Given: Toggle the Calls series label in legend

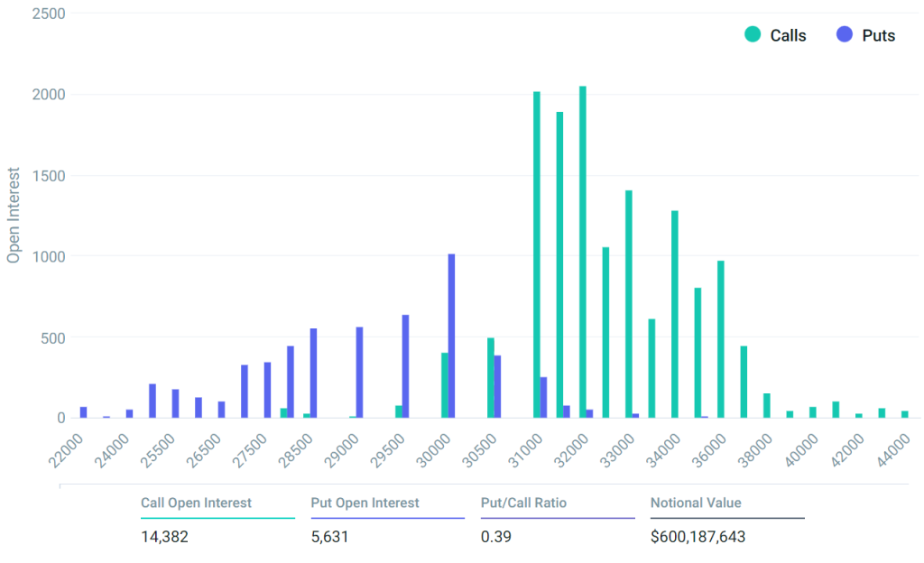Looking at the screenshot, I should point(788,36).
